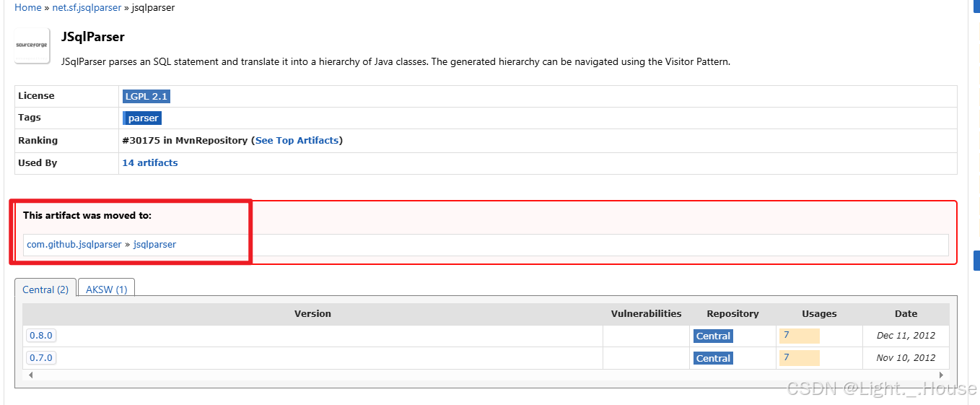Open the moved-to jsqlparser artifact link
The width and height of the screenshot is (980, 405).
[x=154, y=244]
